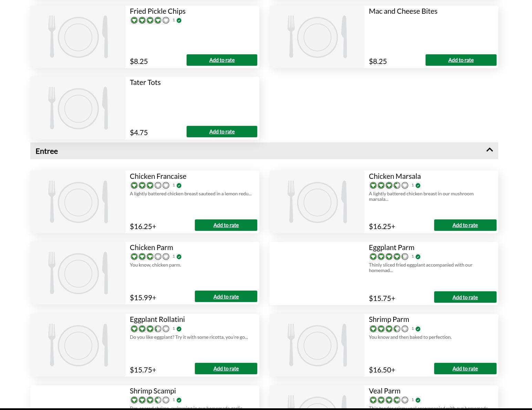Click Add to rate for Chicken Marsala
Screen dimensions: 532x410
pyautogui.click(x=465, y=225)
